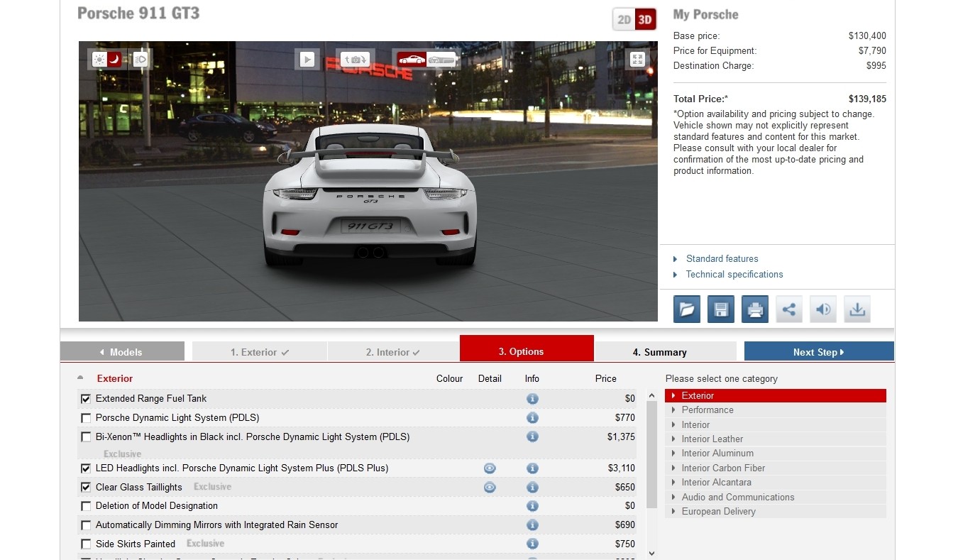Viewport: 980px width, 560px height.
Task: View detail for LED Headlights option
Action: coord(490,468)
